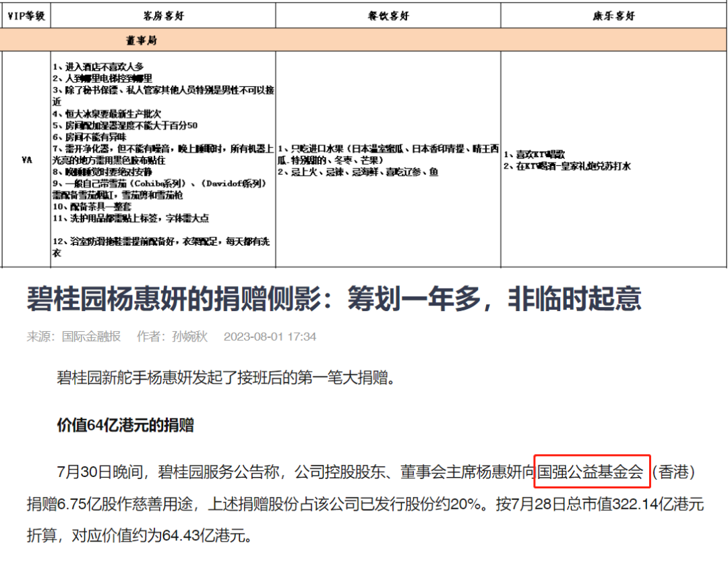Viewport: 728px width, 562px height.
Task: Select line 3 about 秘书保镖、私人管家
Action: (163, 96)
